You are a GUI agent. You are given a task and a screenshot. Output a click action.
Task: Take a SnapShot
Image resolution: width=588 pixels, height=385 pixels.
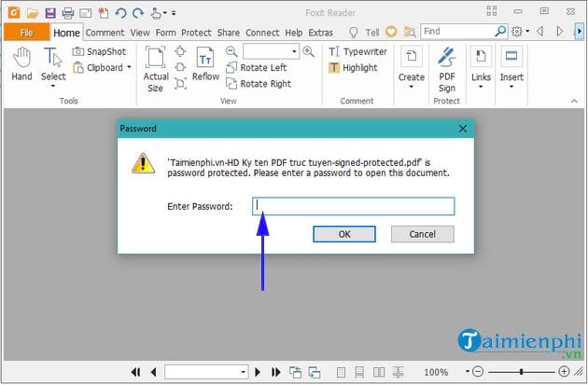point(99,51)
